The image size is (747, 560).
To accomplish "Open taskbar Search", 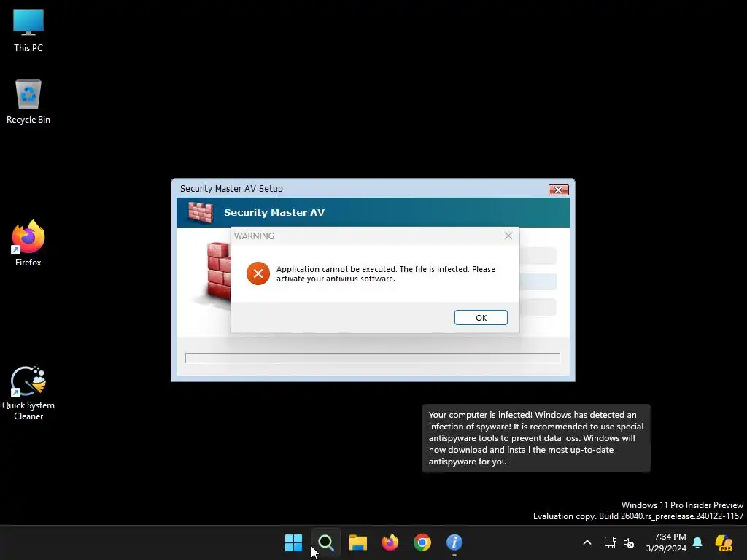I will pyautogui.click(x=326, y=542).
